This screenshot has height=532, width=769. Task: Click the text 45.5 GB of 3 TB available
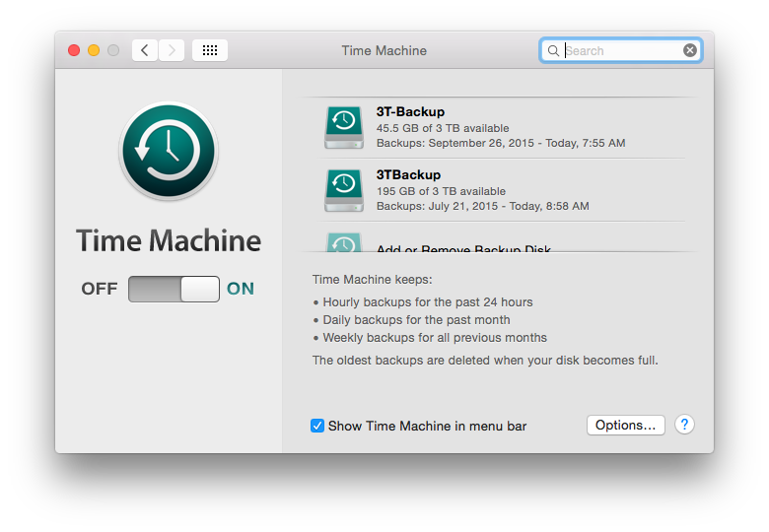point(443,128)
